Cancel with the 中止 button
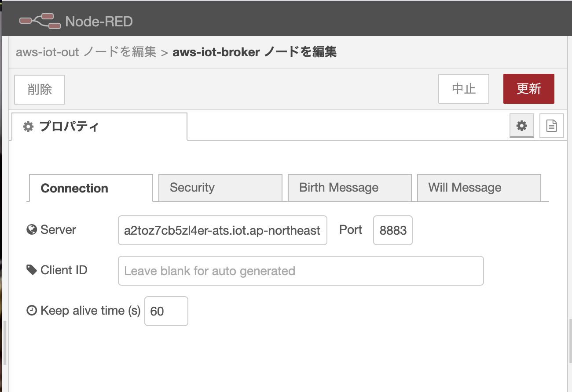Viewport: 572px width, 392px height. tap(464, 89)
